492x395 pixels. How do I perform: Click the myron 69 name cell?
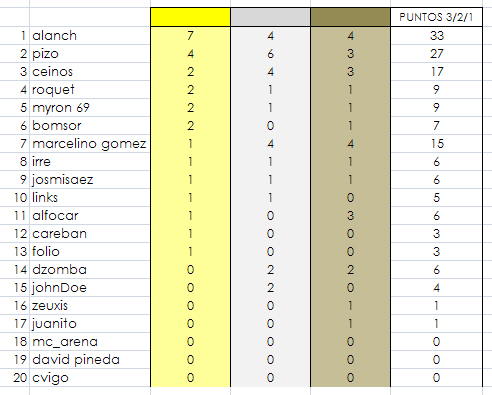click(90, 107)
